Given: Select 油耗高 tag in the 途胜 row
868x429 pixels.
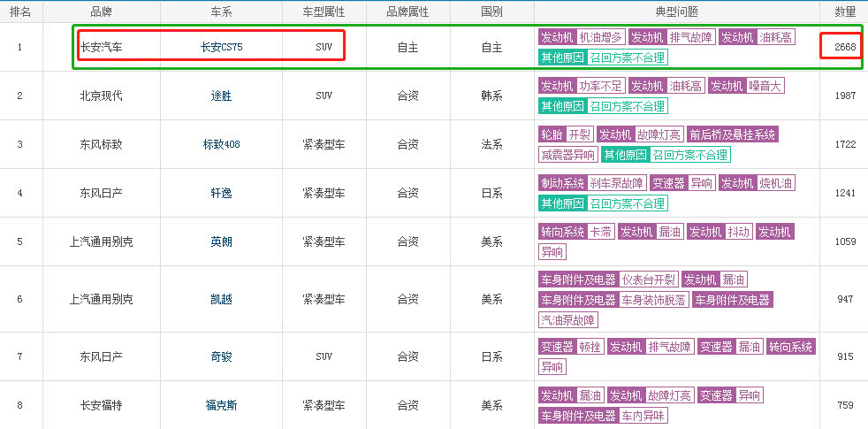Looking at the screenshot, I should 685,86.
